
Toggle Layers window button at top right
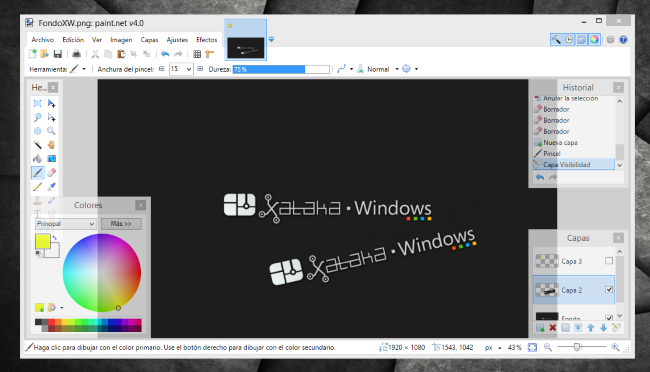(x=582, y=39)
